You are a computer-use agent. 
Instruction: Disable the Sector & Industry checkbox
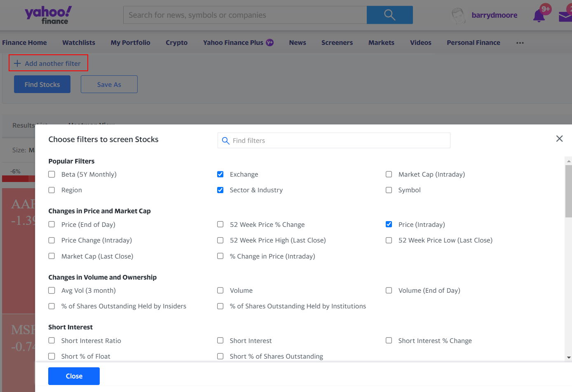[220, 190]
